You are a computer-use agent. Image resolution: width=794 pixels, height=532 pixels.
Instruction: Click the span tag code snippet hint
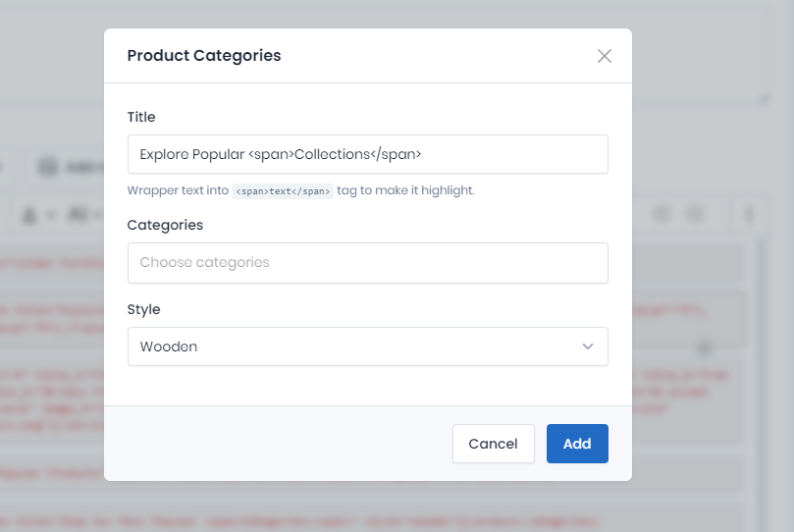coord(283,191)
